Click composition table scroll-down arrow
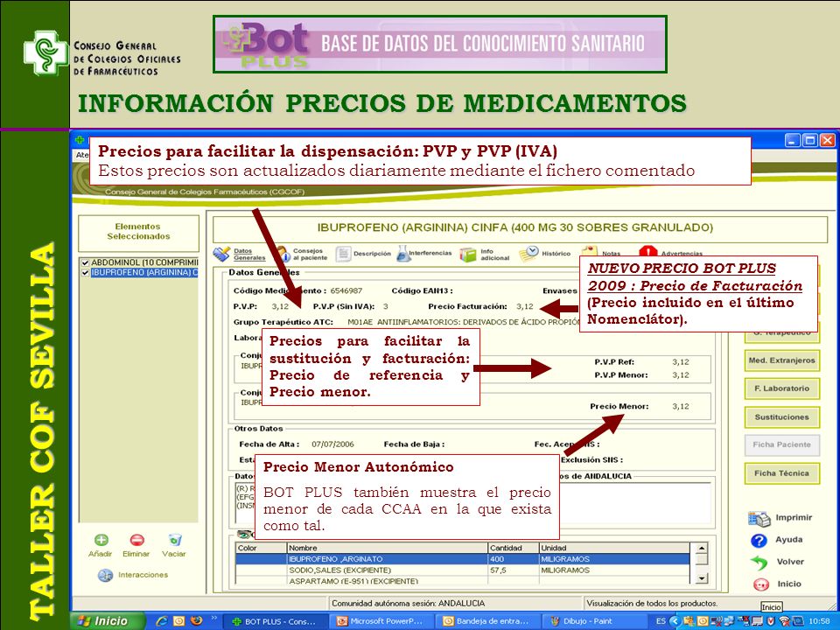840x630 pixels. pyautogui.click(x=701, y=578)
